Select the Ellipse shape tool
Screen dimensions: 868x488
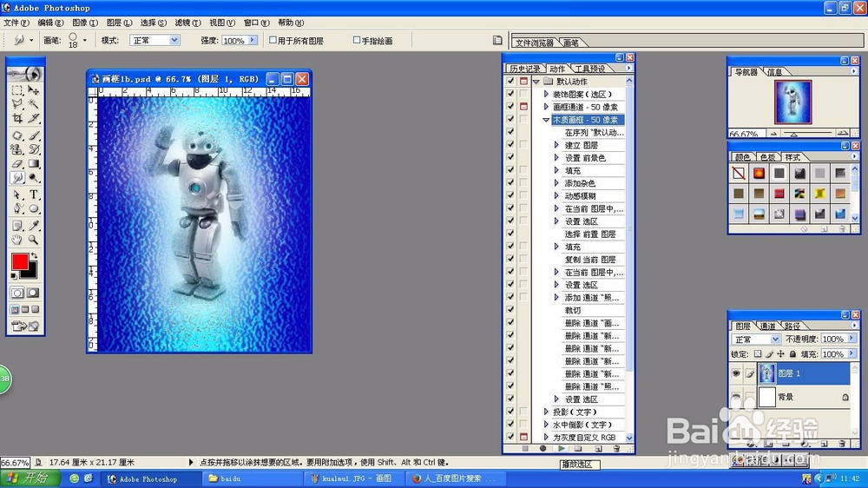click(x=34, y=208)
